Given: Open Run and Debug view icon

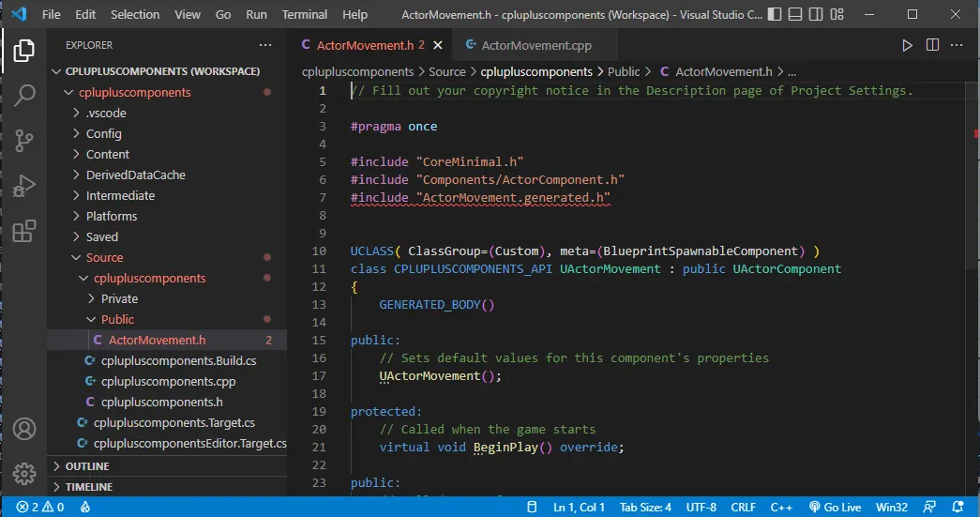Looking at the screenshot, I should pos(23,186).
